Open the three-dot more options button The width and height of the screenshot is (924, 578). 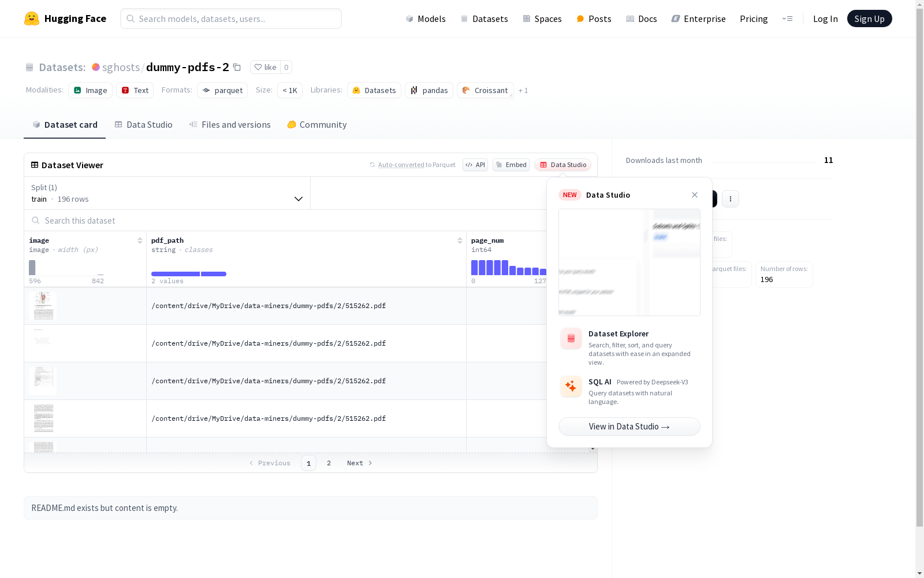[731, 199]
